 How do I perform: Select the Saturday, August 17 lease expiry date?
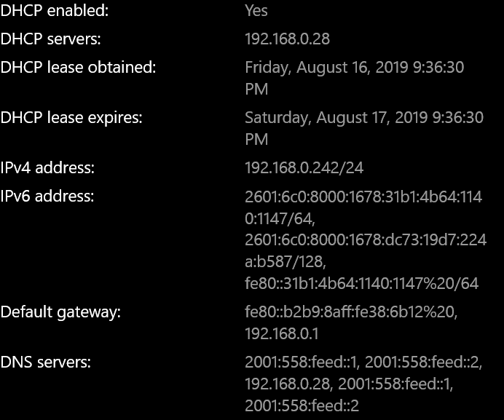364,128
